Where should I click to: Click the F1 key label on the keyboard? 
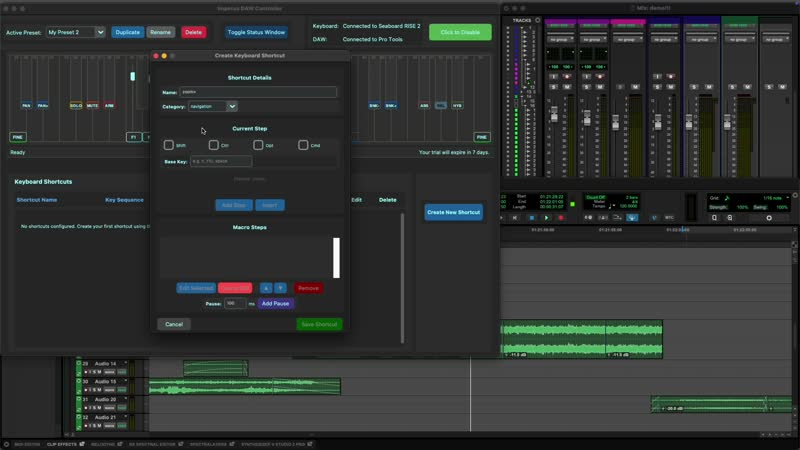coord(134,137)
